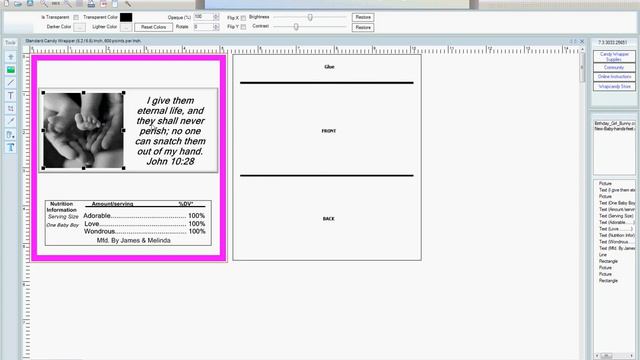Select the Line item in object list
The height and width of the screenshot is (360, 640).
pos(603,255)
